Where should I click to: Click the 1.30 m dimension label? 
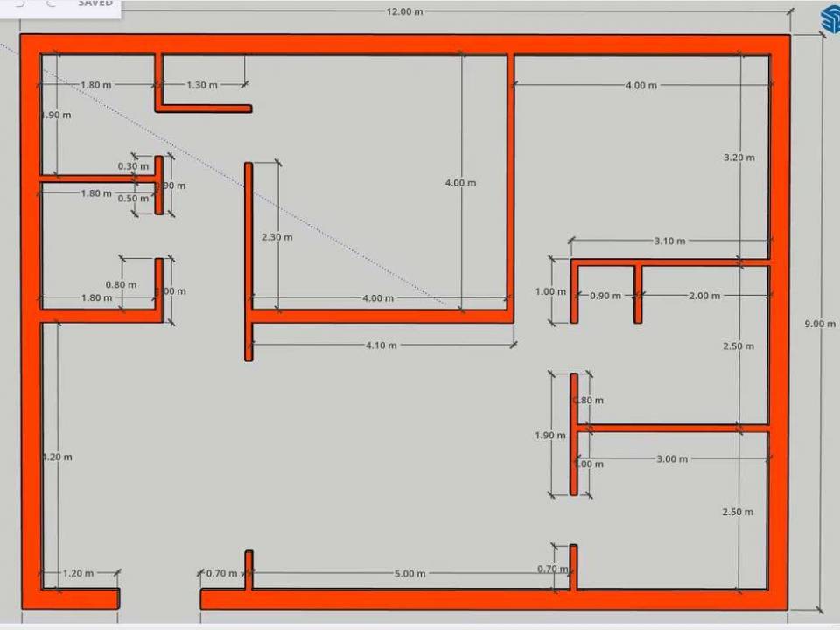[x=202, y=85]
